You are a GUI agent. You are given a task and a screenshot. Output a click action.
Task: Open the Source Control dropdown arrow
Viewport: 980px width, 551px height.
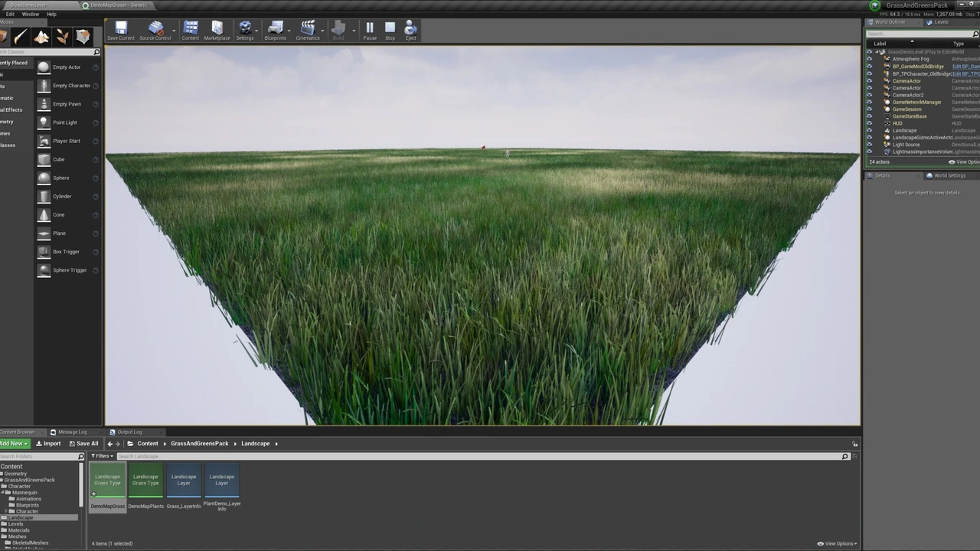pyautogui.click(x=175, y=31)
